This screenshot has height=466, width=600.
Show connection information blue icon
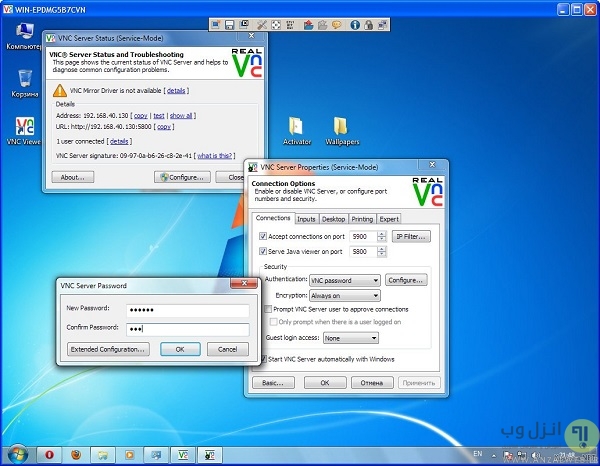point(355,25)
